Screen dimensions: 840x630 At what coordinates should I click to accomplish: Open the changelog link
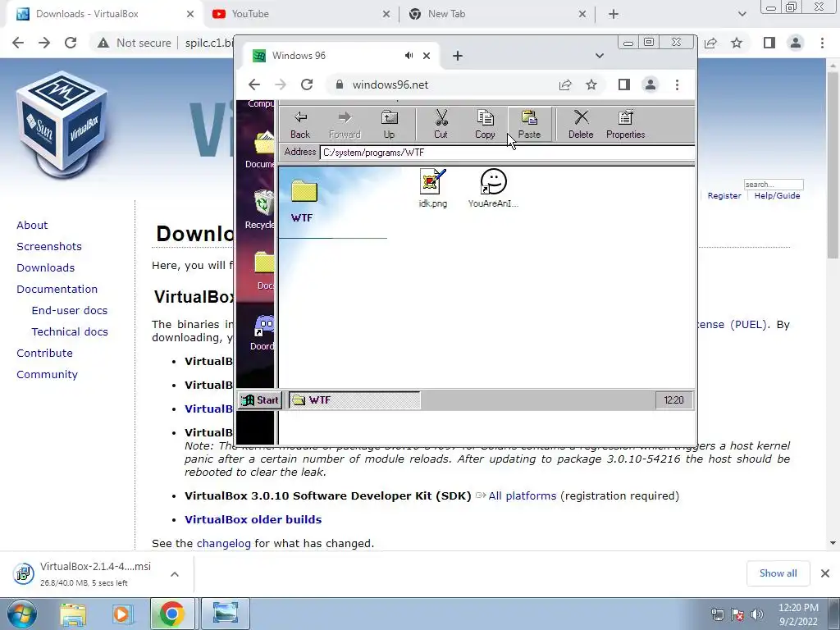(x=223, y=544)
